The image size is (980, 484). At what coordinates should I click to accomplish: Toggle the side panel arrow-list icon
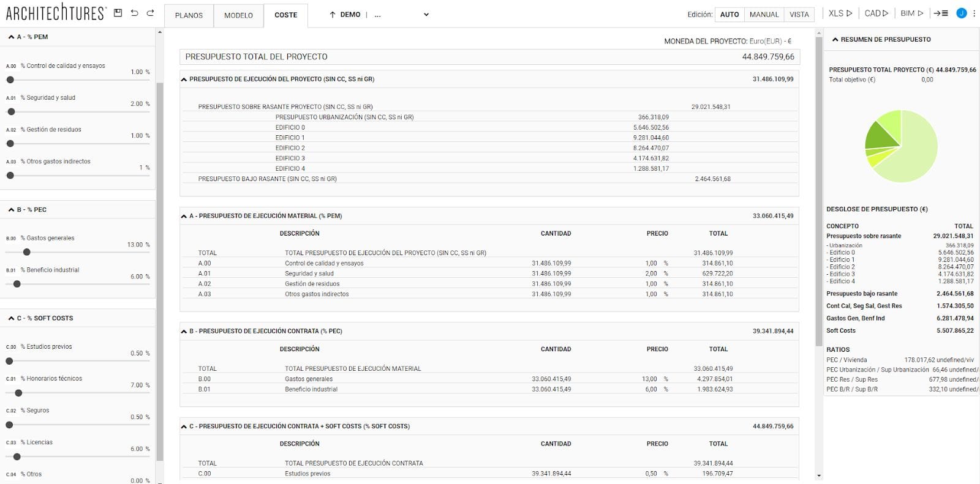click(941, 13)
